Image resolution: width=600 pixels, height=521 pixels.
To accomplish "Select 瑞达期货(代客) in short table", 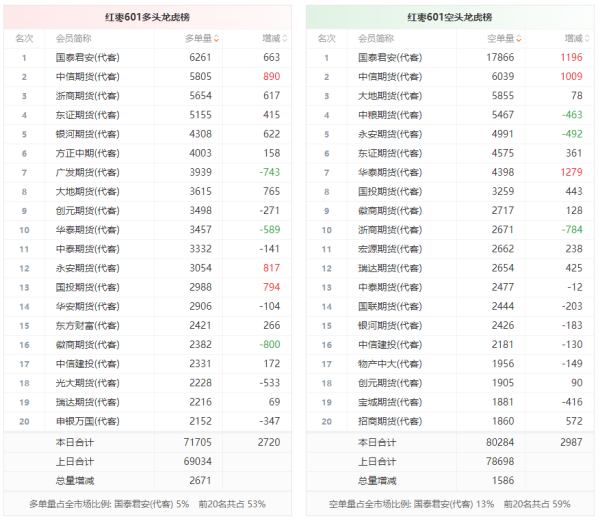I will point(390,268).
